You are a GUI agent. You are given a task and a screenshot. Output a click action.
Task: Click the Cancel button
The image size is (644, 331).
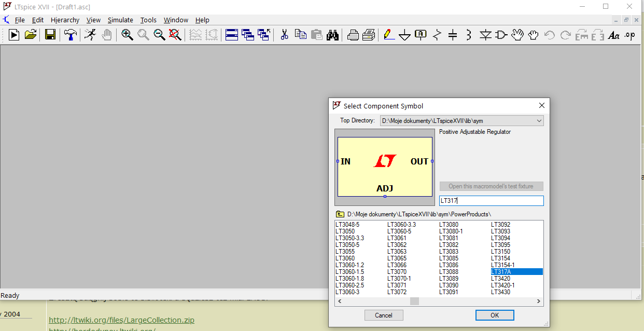click(384, 315)
